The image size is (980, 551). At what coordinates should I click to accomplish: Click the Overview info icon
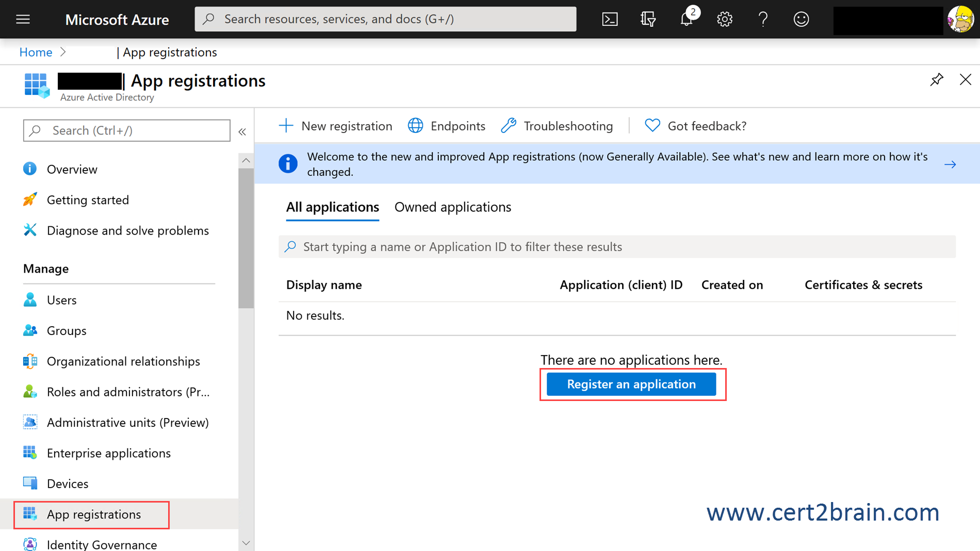tap(30, 169)
